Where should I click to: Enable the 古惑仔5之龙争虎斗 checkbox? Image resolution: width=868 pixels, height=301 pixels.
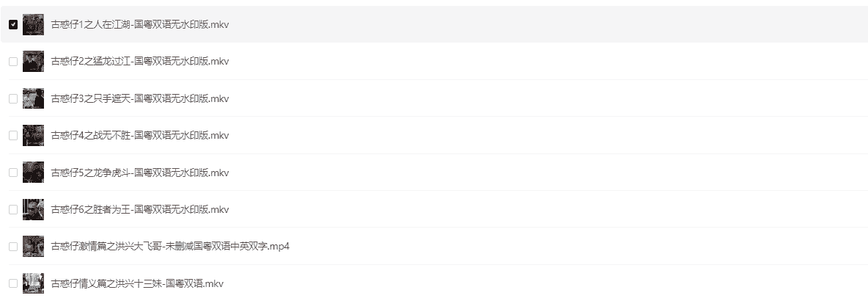tap(13, 173)
